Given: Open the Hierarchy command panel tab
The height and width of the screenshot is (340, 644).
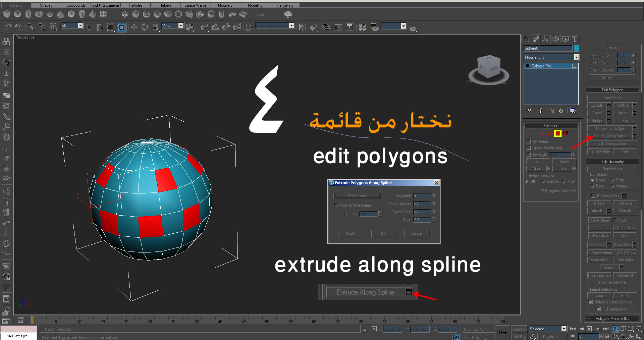Looking at the screenshot, I should [x=546, y=39].
